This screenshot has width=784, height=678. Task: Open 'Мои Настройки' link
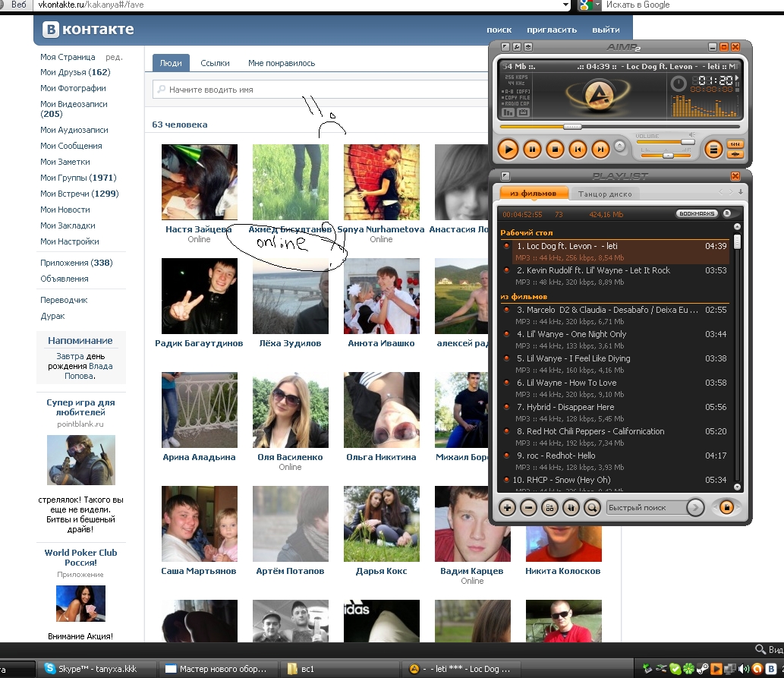pyautogui.click(x=70, y=241)
